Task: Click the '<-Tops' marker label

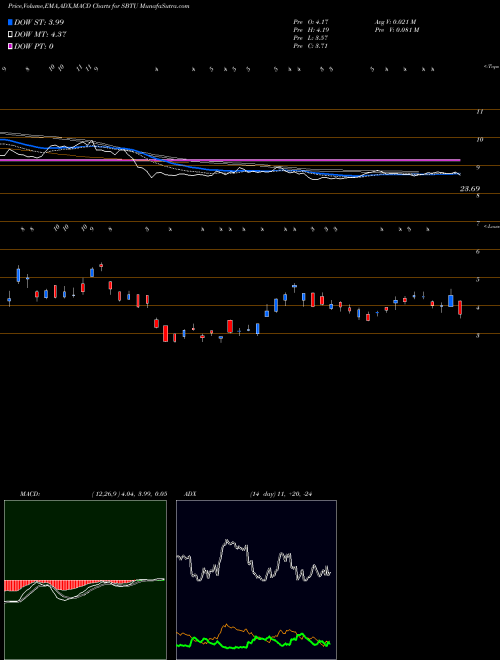Action: pos(491,67)
